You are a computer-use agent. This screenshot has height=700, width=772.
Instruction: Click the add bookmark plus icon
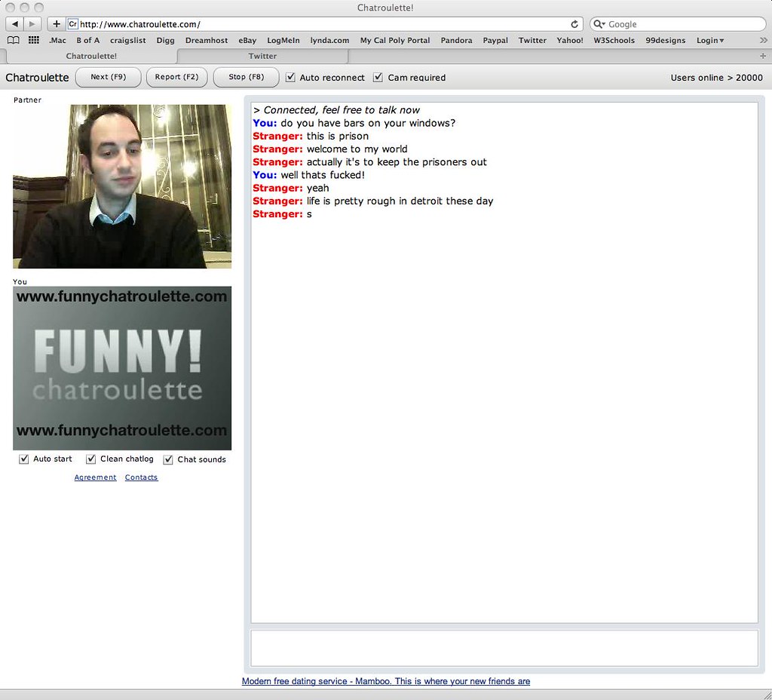click(55, 23)
